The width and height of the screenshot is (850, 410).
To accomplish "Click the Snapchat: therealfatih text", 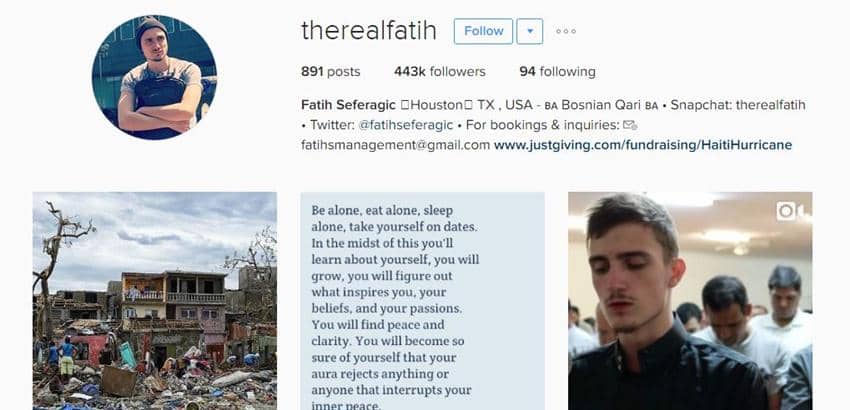I will click(738, 105).
